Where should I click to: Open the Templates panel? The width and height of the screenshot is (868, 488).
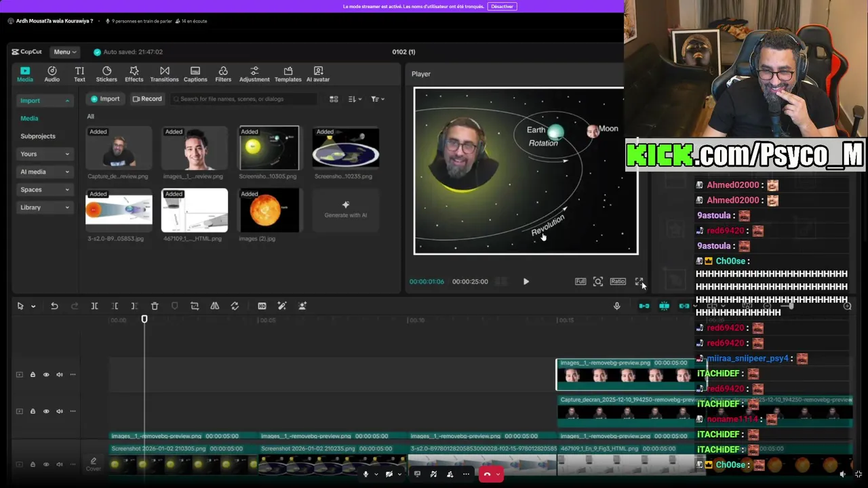pyautogui.click(x=288, y=75)
